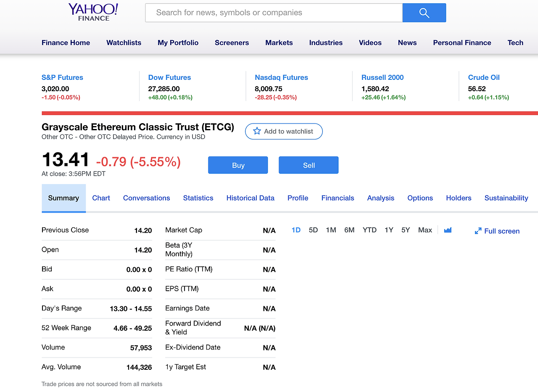Click the Forward Dividend & Yield label
This screenshot has width=538, height=392.
tap(193, 328)
